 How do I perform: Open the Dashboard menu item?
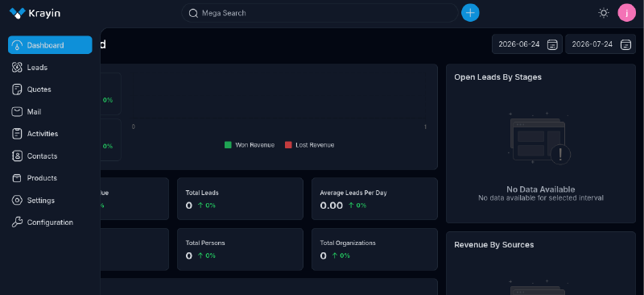50,45
